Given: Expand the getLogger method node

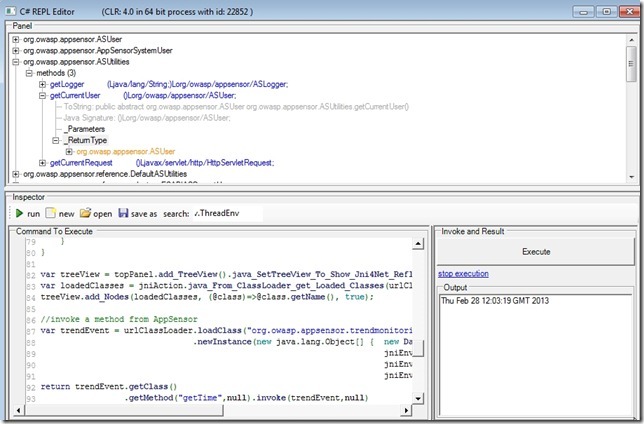Looking at the screenshot, I should click(x=42, y=84).
